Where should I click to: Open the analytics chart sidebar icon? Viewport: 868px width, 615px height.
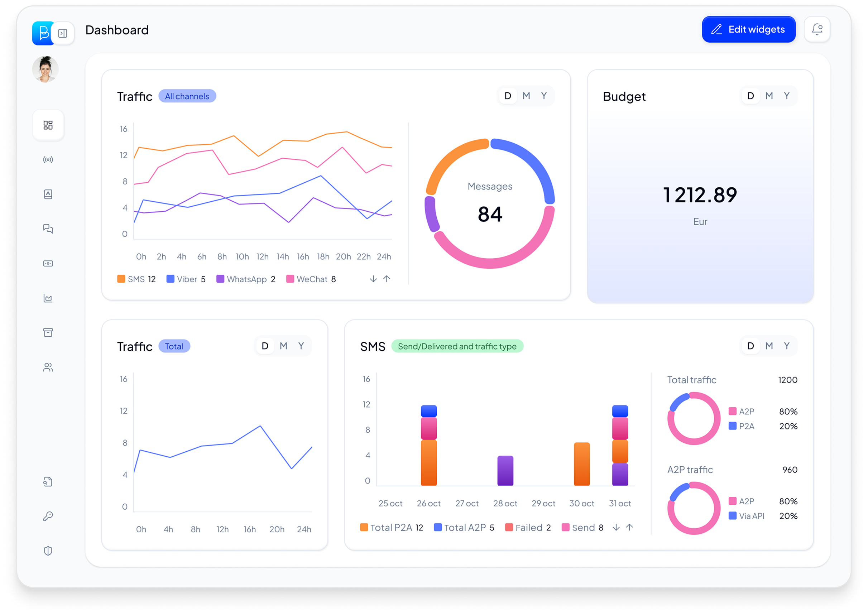(48, 298)
